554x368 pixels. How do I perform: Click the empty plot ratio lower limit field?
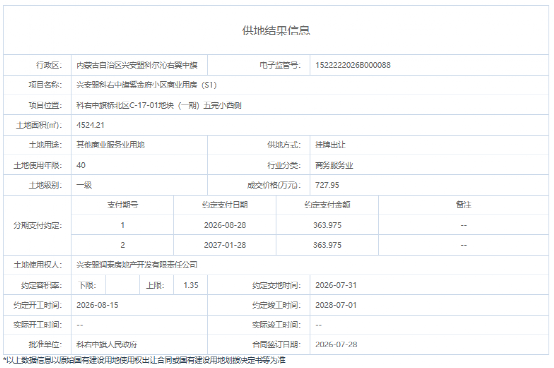pos(122,285)
